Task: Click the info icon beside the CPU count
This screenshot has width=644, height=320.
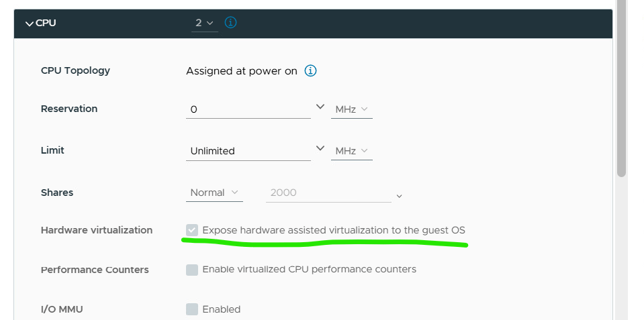Action: (230, 23)
